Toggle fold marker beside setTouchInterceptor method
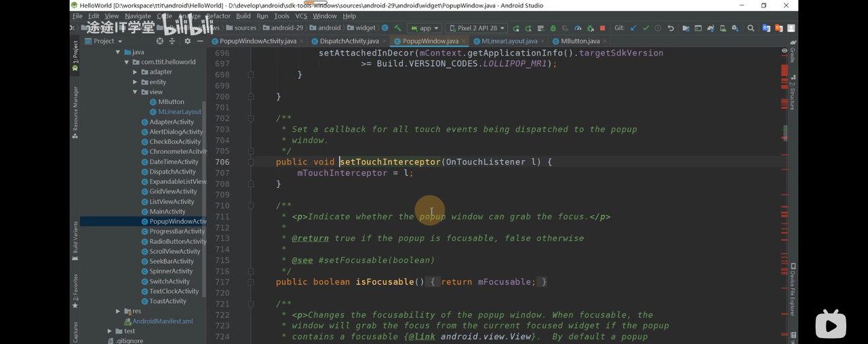868x344 pixels. click(251, 162)
